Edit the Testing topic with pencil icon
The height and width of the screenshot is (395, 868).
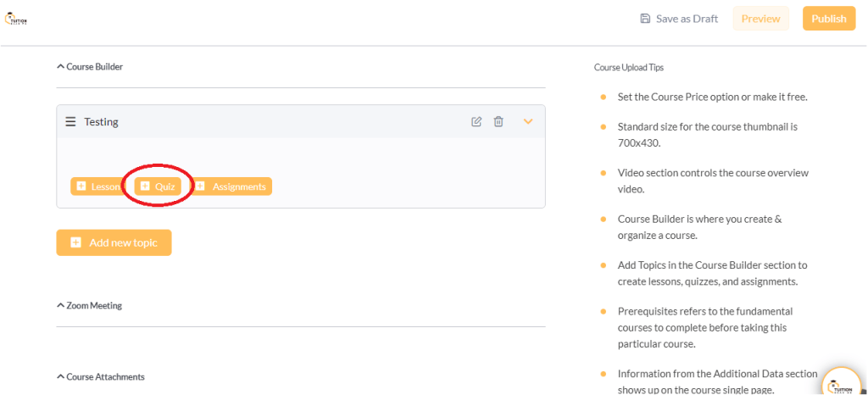[x=476, y=122]
